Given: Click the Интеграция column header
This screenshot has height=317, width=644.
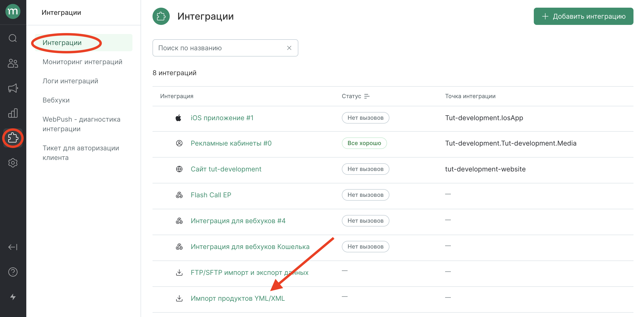Looking at the screenshot, I should click(177, 96).
